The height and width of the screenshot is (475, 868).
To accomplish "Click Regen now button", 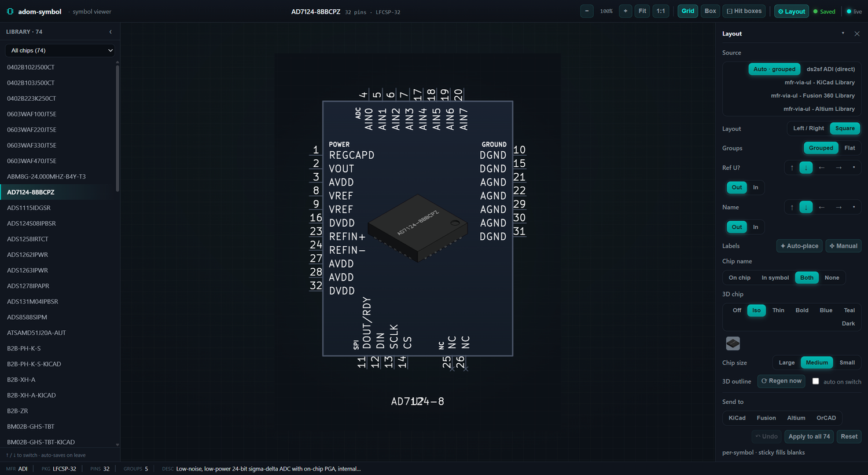I will click(x=781, y=381).
